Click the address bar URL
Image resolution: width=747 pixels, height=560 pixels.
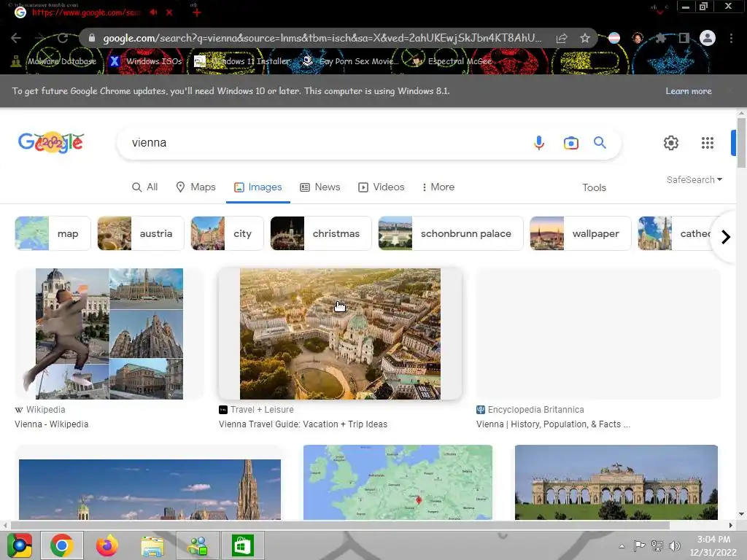[322, 38]
